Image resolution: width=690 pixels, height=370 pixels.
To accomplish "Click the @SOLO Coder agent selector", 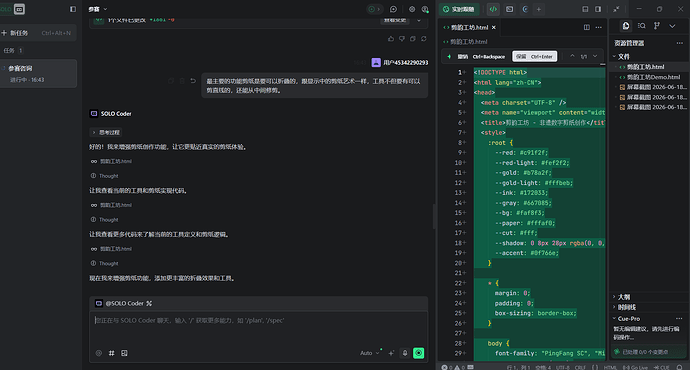I will point(124,303).
